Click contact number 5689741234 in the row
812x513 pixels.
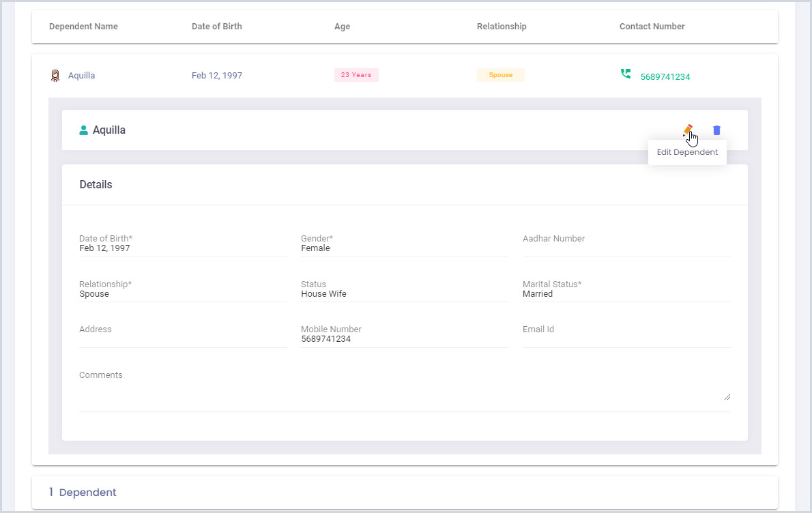(665, 76)
